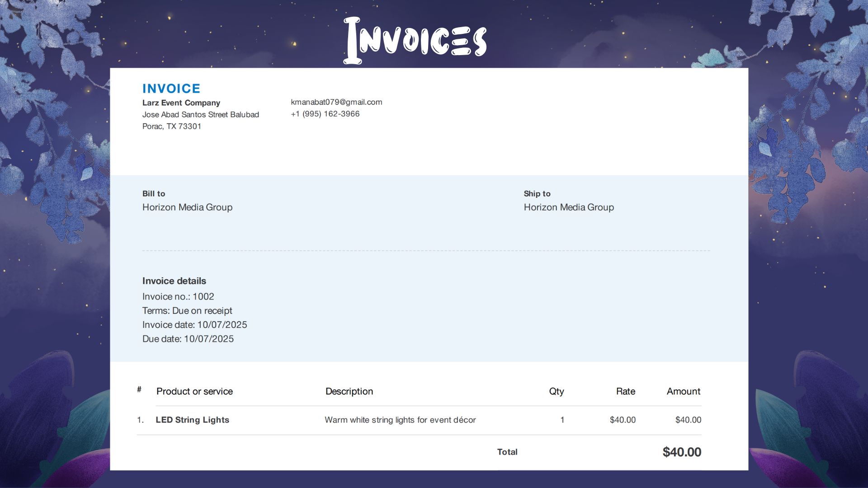Click the kmanabat079@gmail.com email address
The height and width of the screenshot is (488, 868).
pyautogui.click(x=336, y=102)
